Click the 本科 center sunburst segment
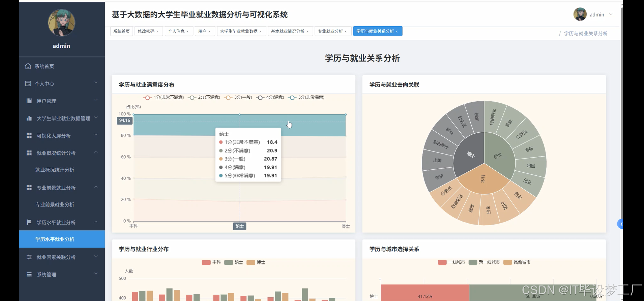644x301 pixels. coord(484,179)
